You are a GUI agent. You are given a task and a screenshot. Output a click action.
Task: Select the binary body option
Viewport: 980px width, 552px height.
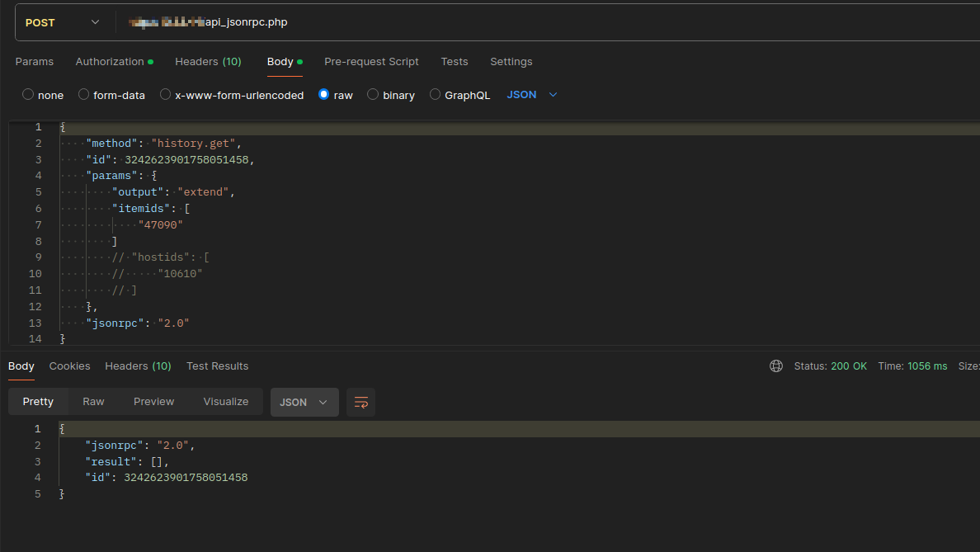click(373, 95)
